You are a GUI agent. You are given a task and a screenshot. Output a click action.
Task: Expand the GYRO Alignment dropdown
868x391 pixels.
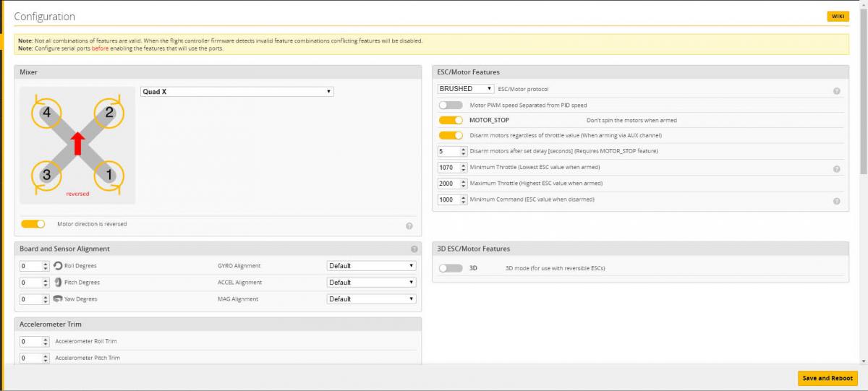pyautogui.click(x=372, y=266)
